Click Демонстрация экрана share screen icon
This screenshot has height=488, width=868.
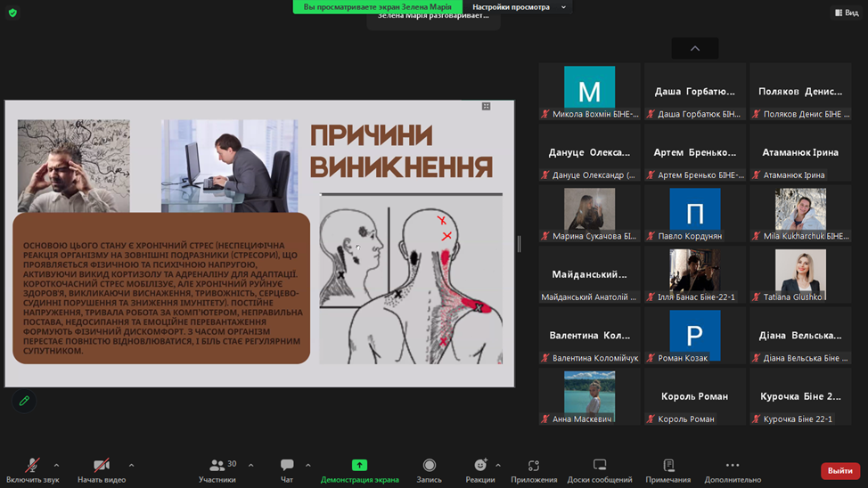[x=359, y=465]
